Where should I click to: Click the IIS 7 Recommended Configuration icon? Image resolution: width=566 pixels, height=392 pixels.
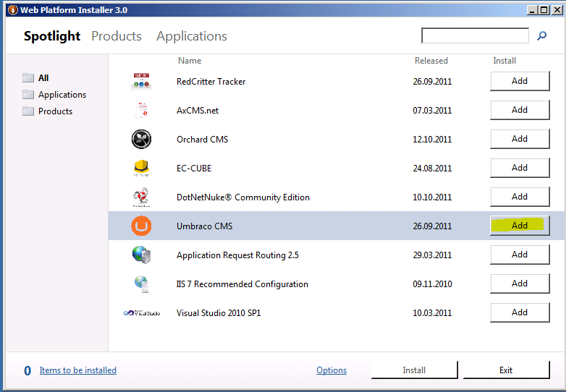142,284
